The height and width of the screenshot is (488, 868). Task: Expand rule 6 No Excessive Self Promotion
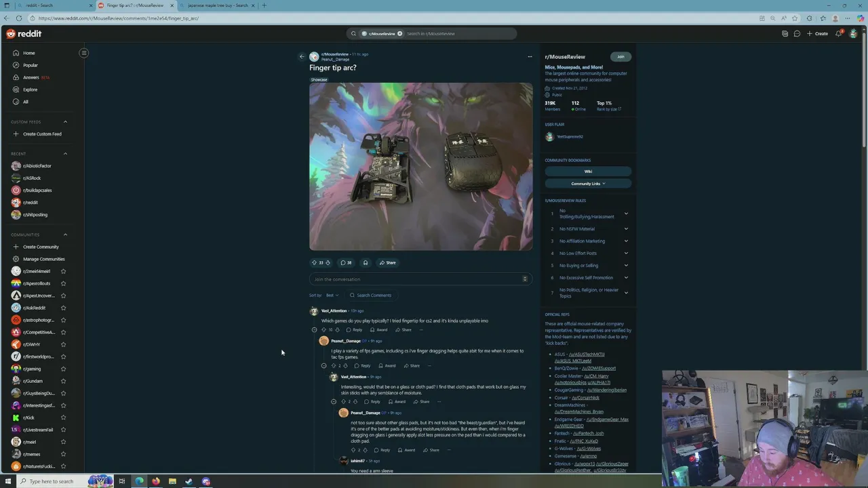pyautogui.click(x=626, y=278)
